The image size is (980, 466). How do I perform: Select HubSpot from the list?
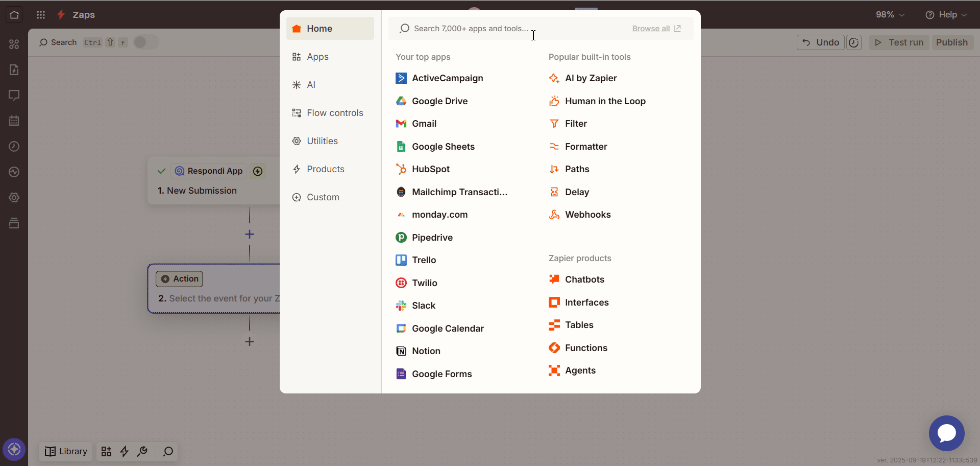coord(423,169)
